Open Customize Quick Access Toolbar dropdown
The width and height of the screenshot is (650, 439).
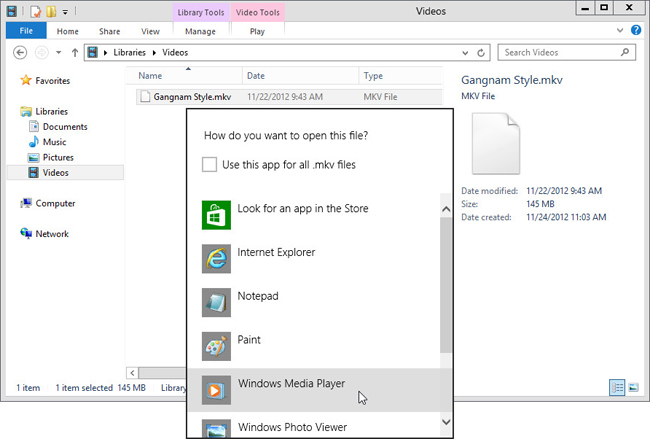point(65,12)
